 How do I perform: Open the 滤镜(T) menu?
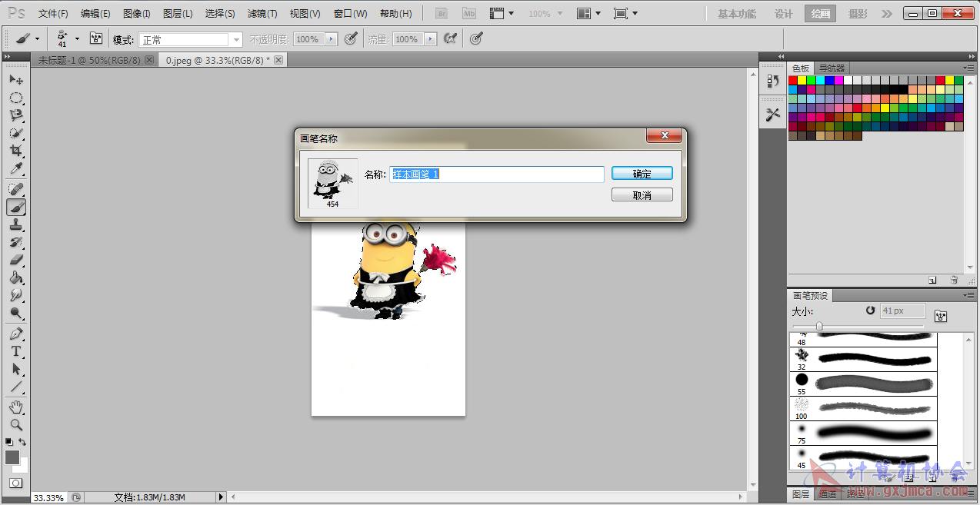pos(262,14)
